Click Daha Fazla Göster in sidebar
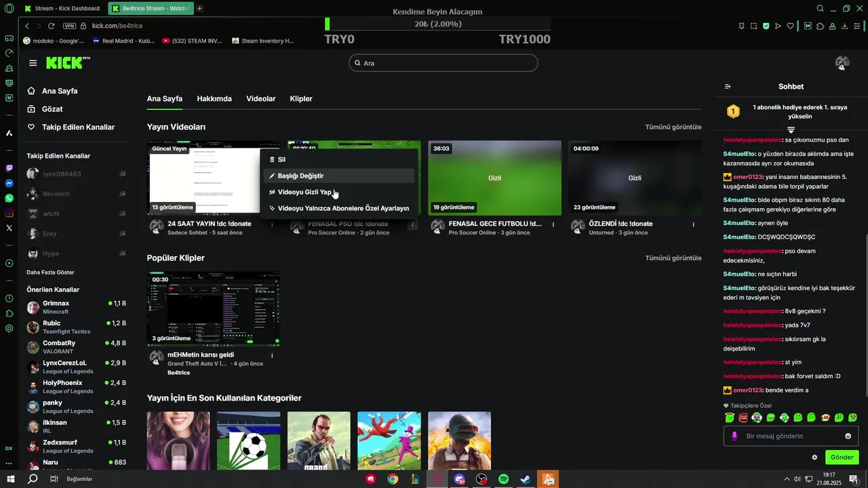868x488 pixels. coord(50,272)
